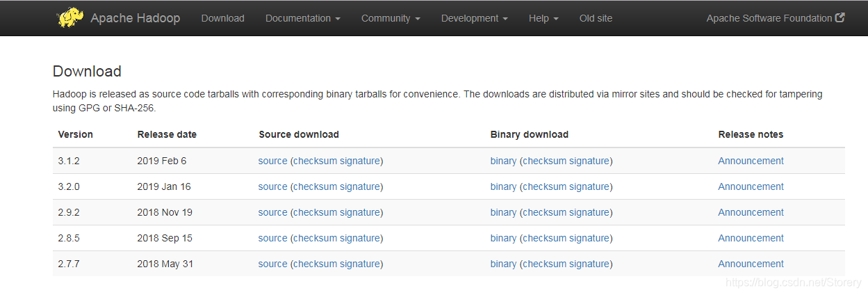Image resolution: width=868 pixels, height=295 pixels.
Task: Open source checksum for version 3.2.0
Action: coord(316,186)
